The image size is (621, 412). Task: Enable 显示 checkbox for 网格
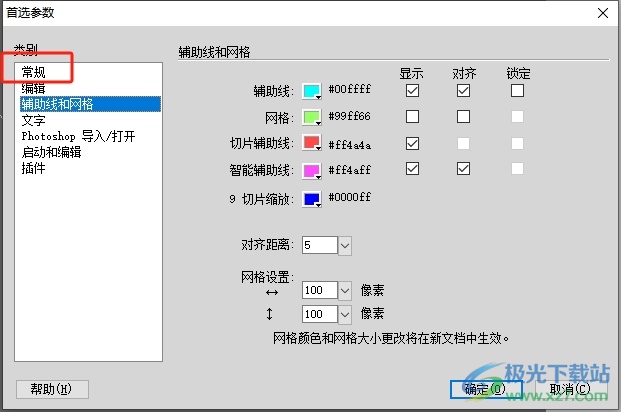[412, 116]
